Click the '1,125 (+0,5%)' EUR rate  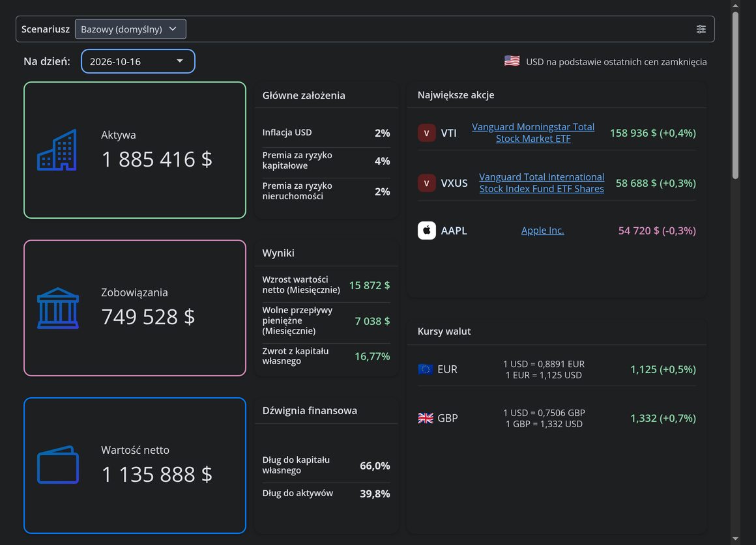pos(663,369)
